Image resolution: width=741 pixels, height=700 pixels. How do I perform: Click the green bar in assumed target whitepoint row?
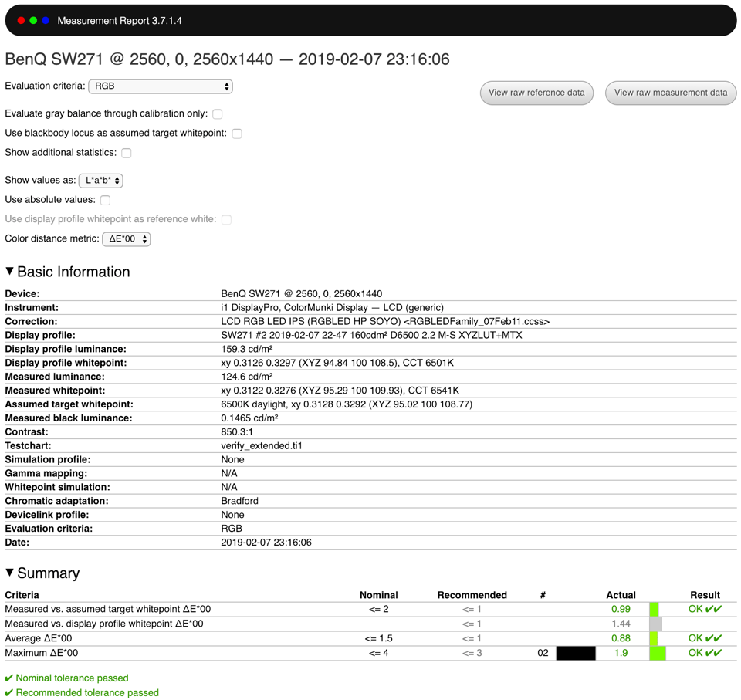point(654,609)
